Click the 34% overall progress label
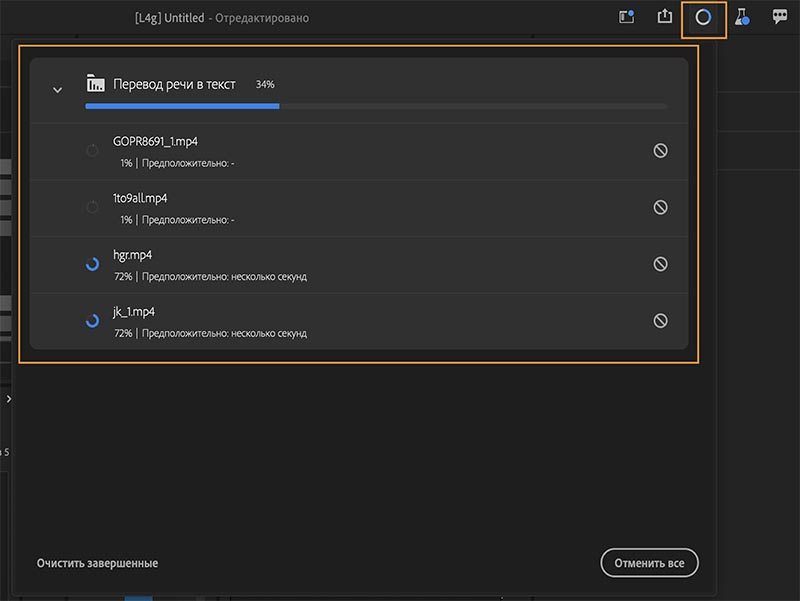 tap(265, 84)
